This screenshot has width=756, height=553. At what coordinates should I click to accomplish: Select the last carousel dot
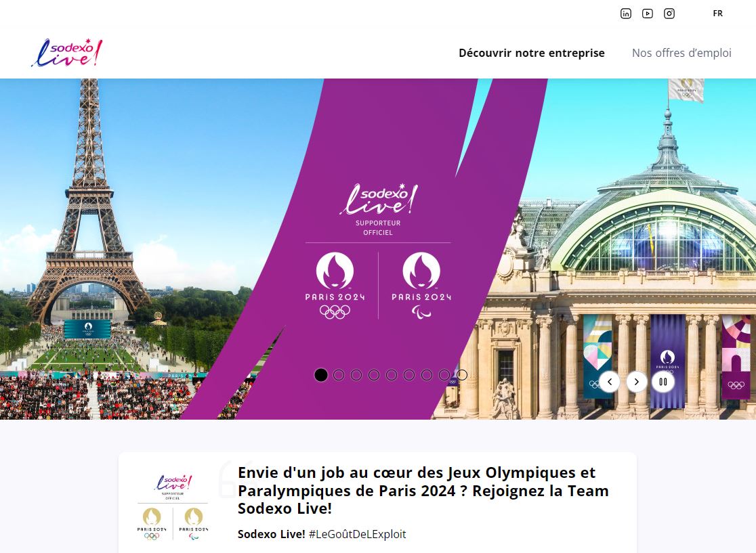point(462,375)
